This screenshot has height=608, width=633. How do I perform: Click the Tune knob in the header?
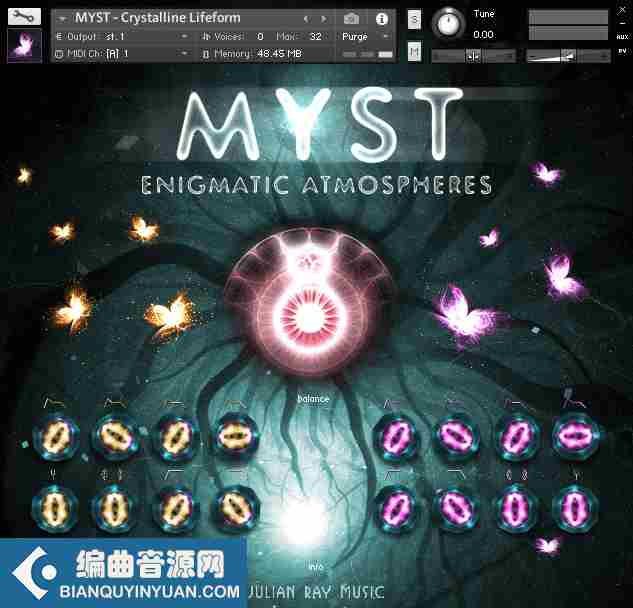[448, 23]
